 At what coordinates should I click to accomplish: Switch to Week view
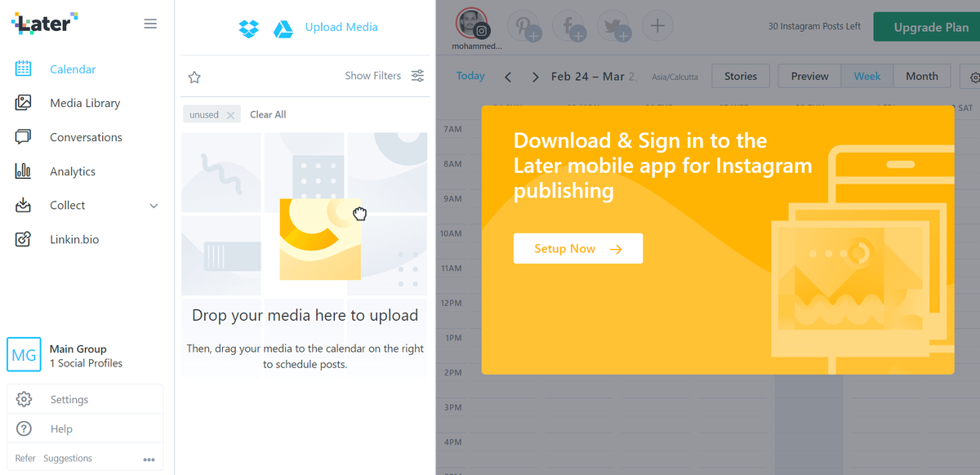click(867, 76)
